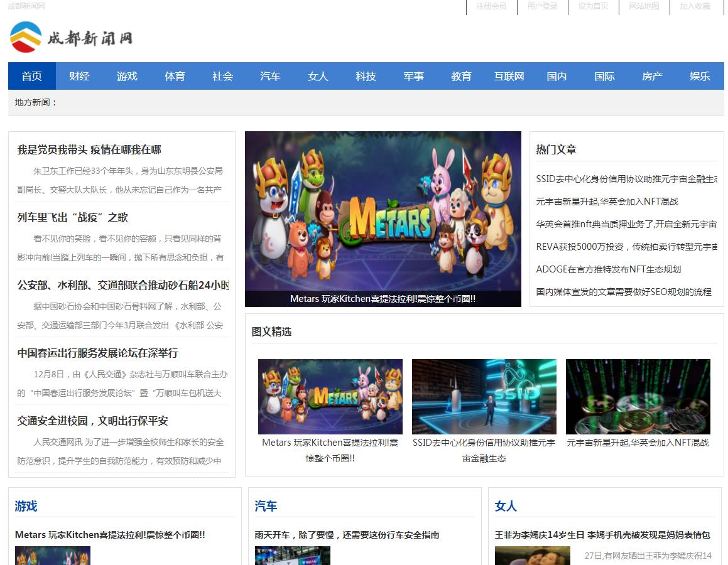Open hot article REVA获投5000万投资
728x565 pixels.
click(627, 247)
